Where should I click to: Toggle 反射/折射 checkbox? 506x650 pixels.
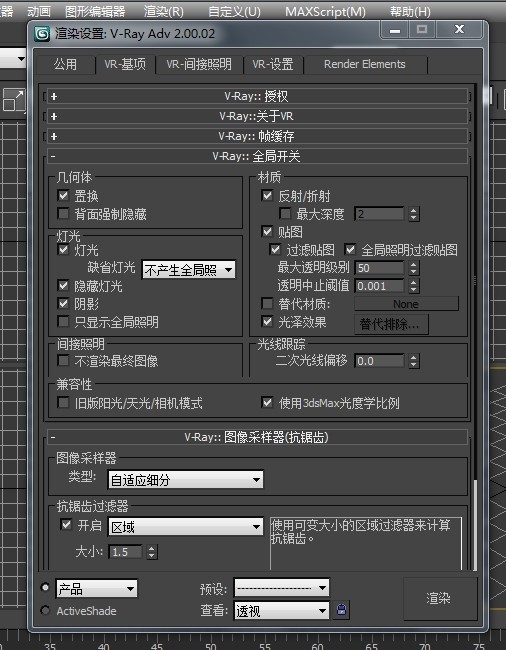[267, 195]
